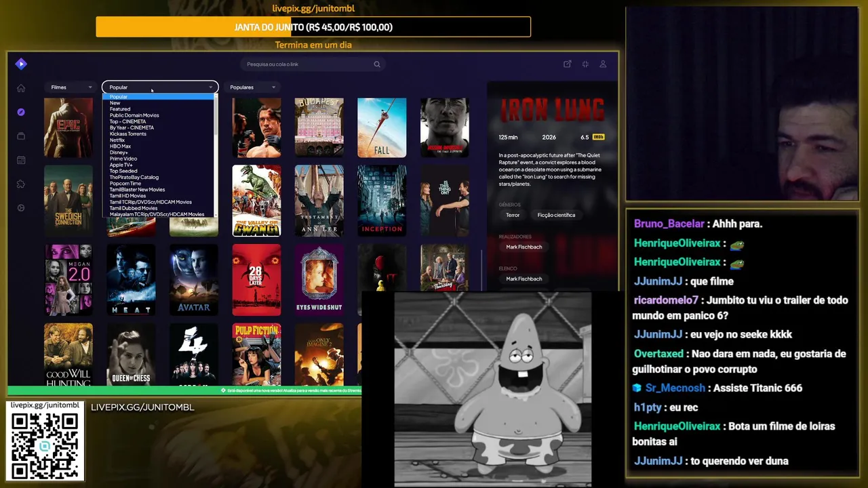
Task: Click the Terror genre tag
Action: pos(513,215)
